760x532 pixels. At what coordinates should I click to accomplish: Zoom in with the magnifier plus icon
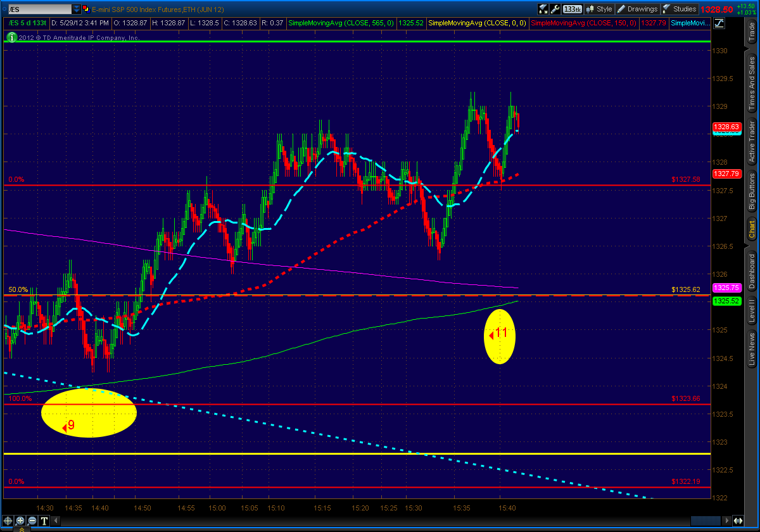20,521
